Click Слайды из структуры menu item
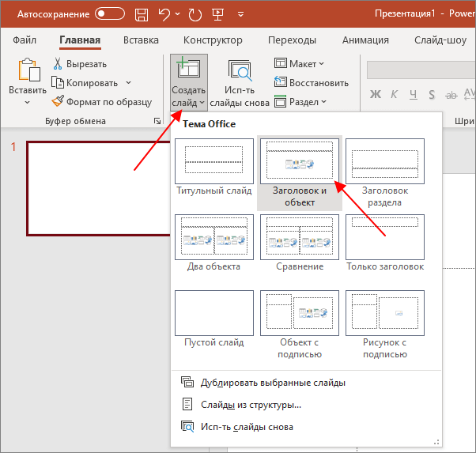The height and width of the screenshot is (453, 476). click(x=306, y=405)
